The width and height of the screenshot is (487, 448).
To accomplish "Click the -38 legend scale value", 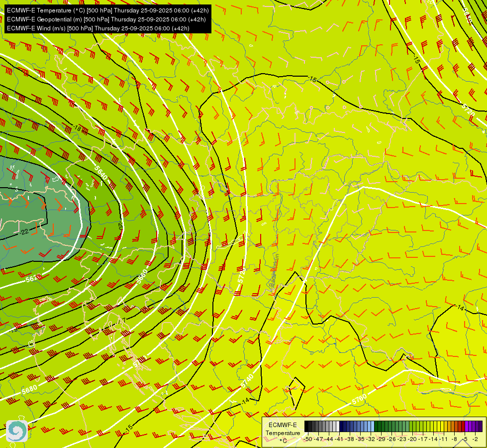I will [x=350, y=439].
